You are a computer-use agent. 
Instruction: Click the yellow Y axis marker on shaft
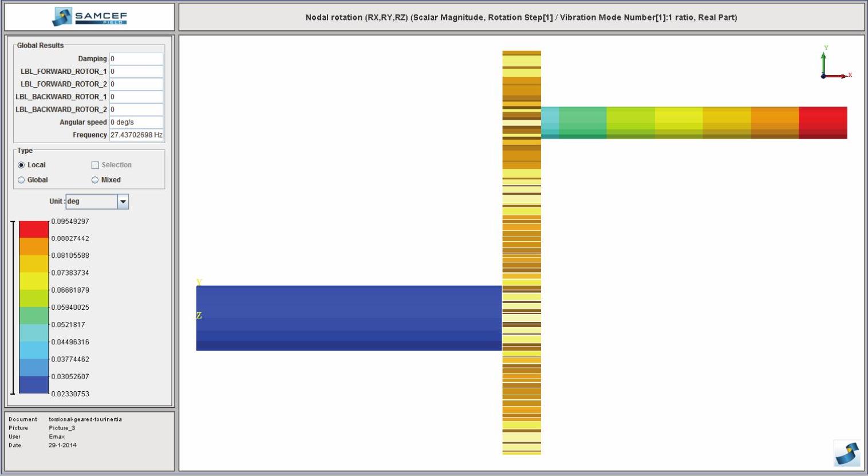coord(199,282)
